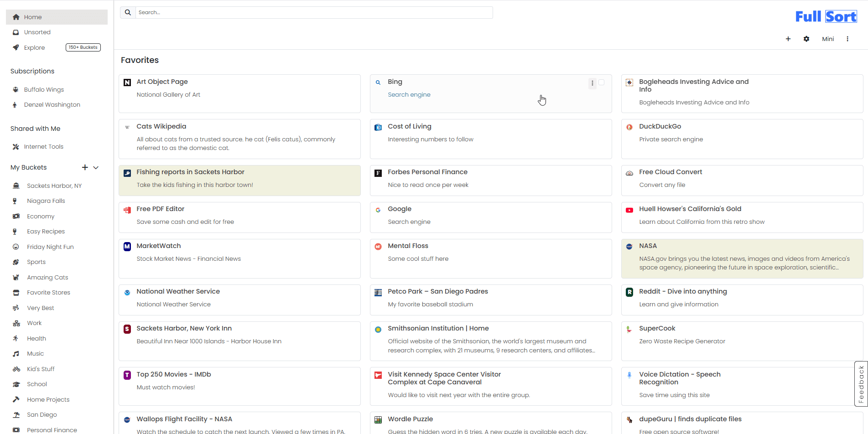Click the Unsorted inbox icon
This screenshot has width=868, height=434.
coord(16,32)
